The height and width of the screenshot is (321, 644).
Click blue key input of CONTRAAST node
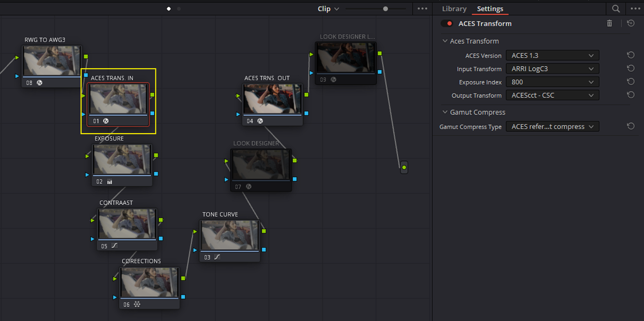(93, 239)
